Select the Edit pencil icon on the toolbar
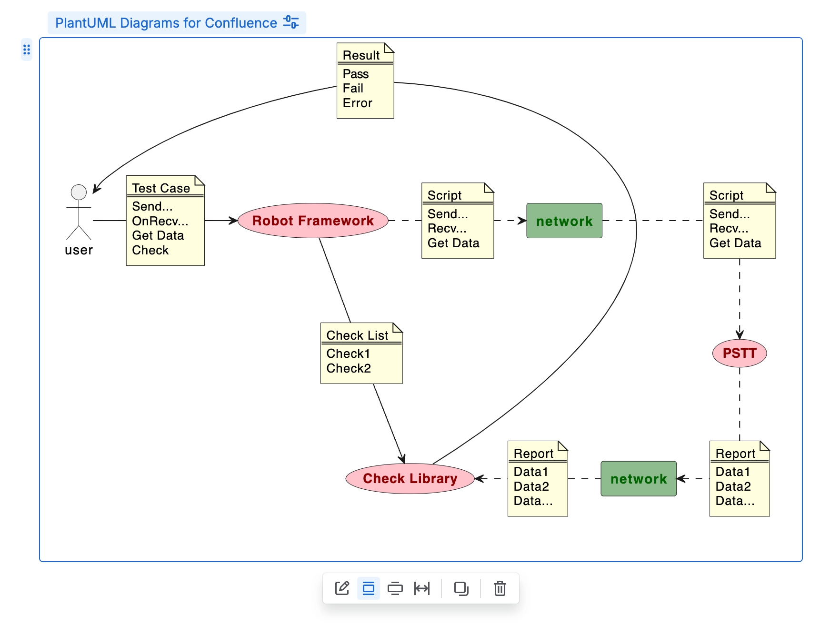 (x=343, y=588)
